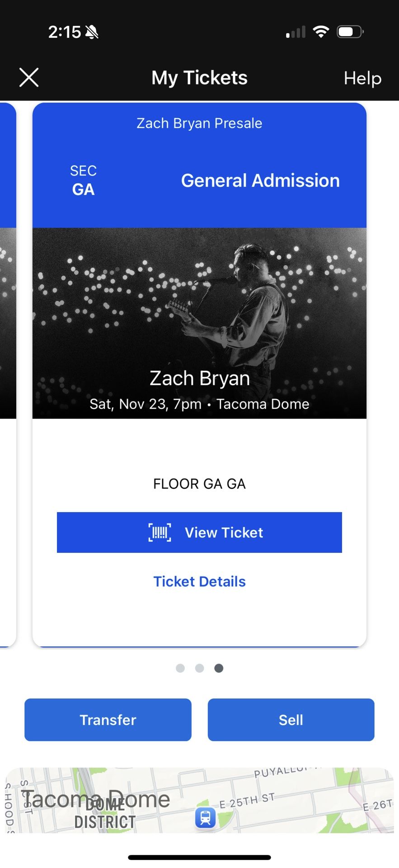This screenshot has width=399, height=868.
Task: Tap the Zach Bryan Presale header
Action: coord(199,123)
